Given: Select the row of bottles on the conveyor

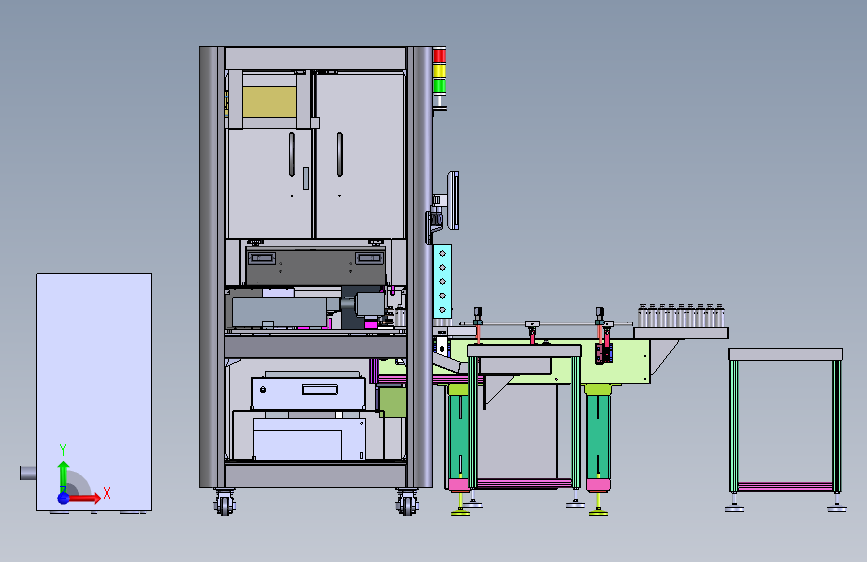Looking at the screenshot, I should [681, 315].
